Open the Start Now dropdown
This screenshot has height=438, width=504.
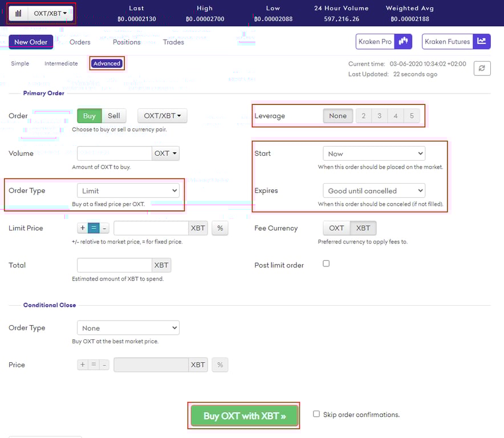[374, 154]
